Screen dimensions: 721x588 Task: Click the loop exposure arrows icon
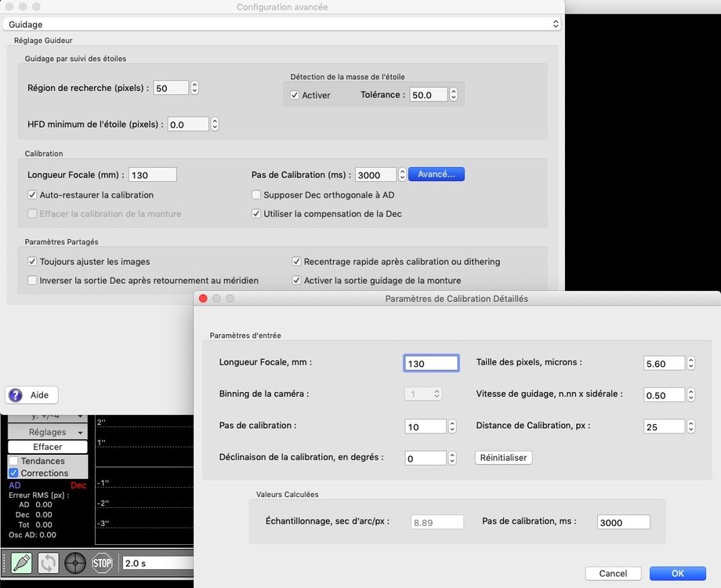tap(49, 563)
